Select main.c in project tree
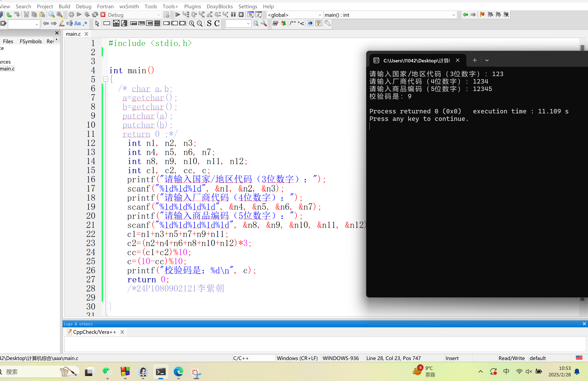Image resolution: width=588 pixels, height=381 pixels. click(x=7, y=69)
